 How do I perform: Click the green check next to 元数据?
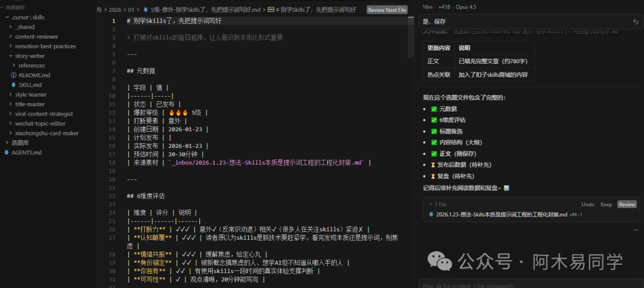coord(434,109)
